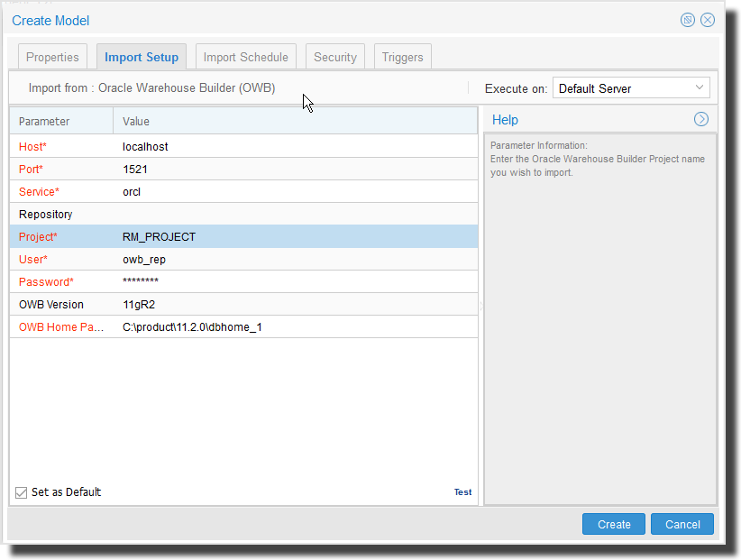Select the Import Setup tab
This screenshot has height=560, width=741.
pos(142,57)
